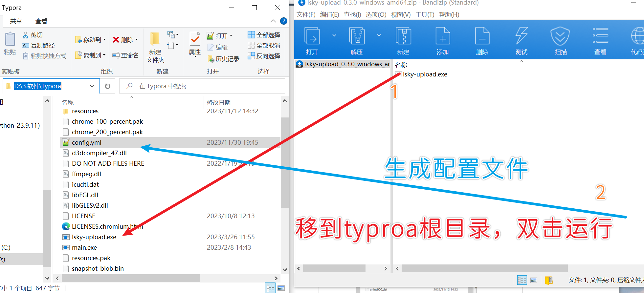Viewport: 644px width, 293px height.
Task: Click the refresh button beside address bar
Action: pyautogui.click(x=108, y=86)
